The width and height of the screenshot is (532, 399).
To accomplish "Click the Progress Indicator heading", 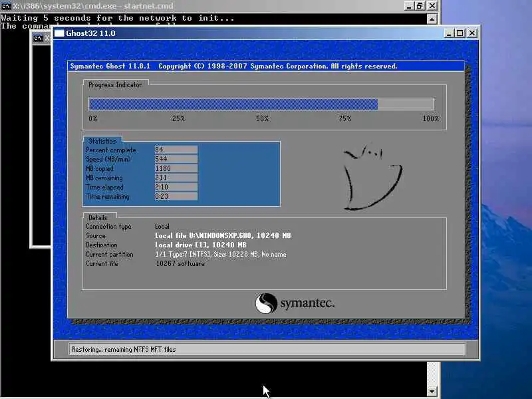I will pos(115,85).
